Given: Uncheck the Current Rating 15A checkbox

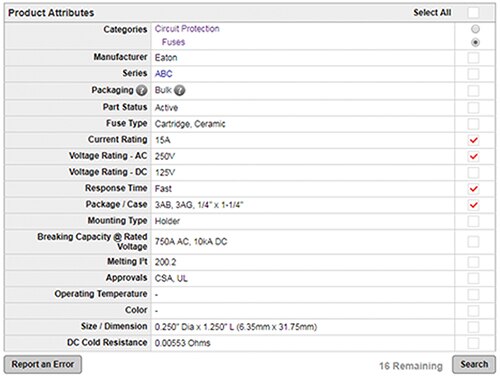Looking at the screenshot, I should 473,140.
